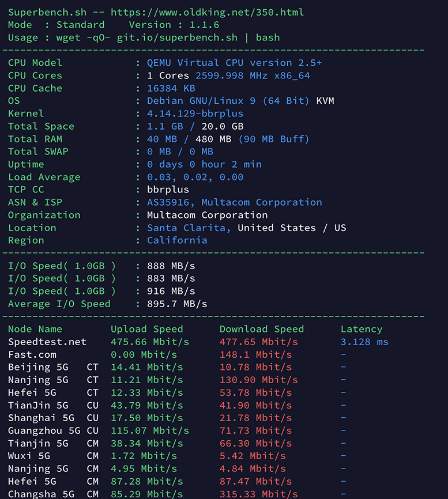Click the kernel version 4.14.129-bbrplus

pyautogui.click(x=195, y=114)
